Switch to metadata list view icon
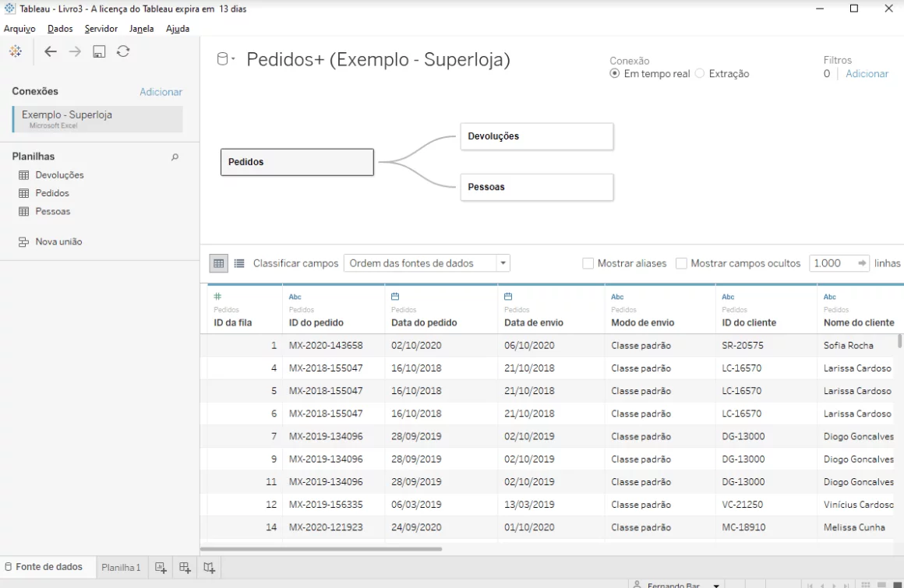Image resolution: width=904 pixels, height=588 pixels. (x=239, y=263)
